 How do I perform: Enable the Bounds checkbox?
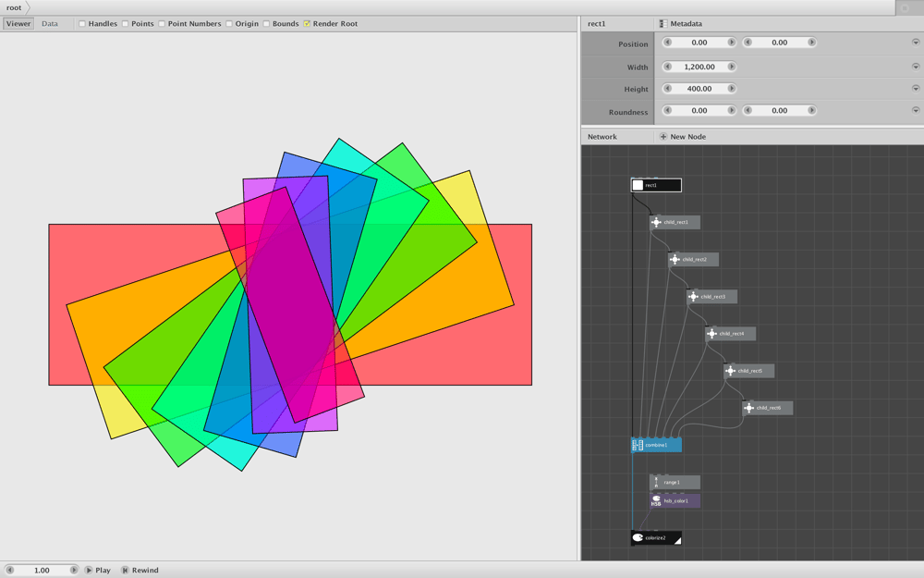tap(266, 24)
